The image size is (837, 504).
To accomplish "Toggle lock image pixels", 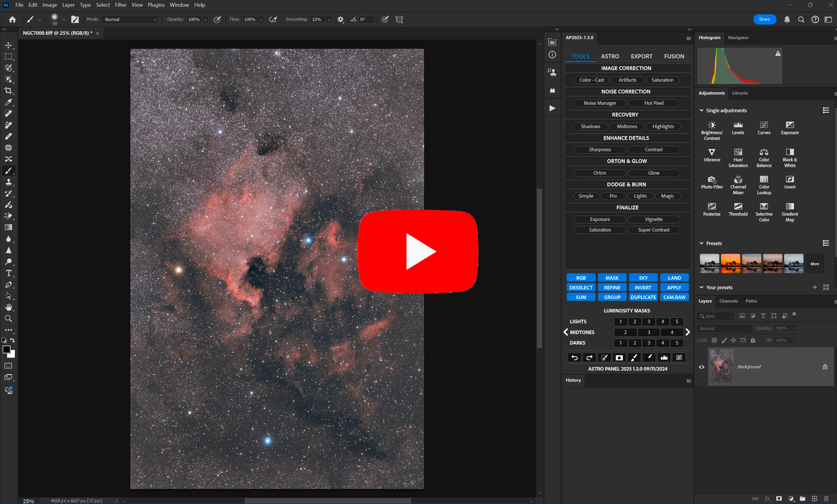I will pyautogui.click(x=724, y=341).
